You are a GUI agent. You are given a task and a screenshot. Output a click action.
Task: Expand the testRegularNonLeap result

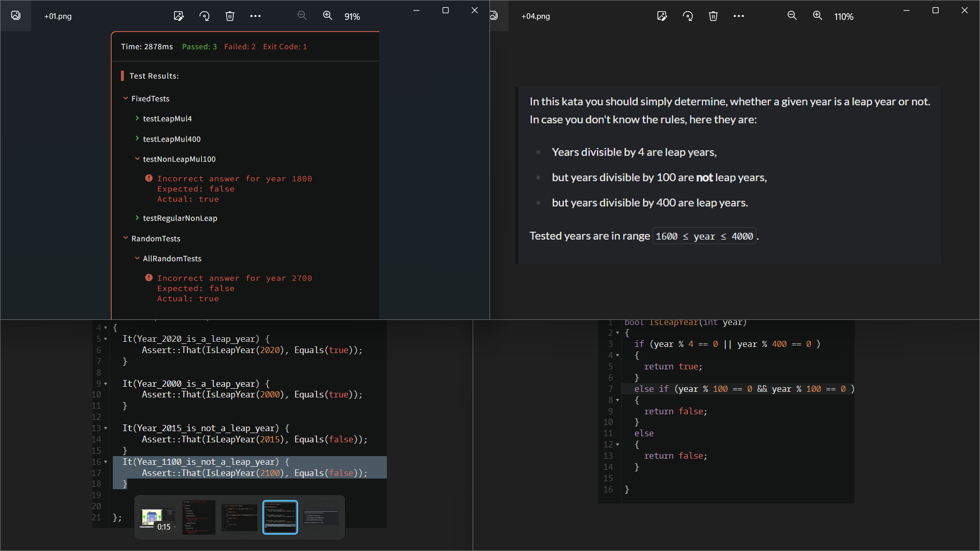[x=137, y=218]
